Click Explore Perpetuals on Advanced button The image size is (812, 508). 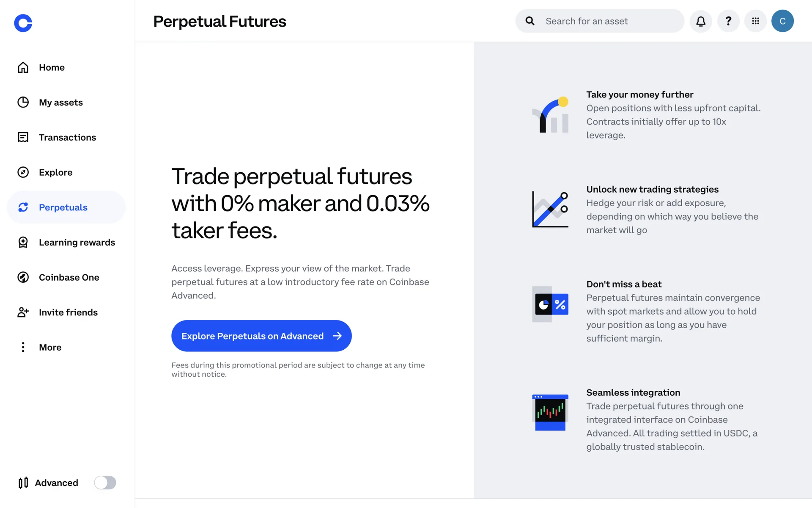[261, 336]
